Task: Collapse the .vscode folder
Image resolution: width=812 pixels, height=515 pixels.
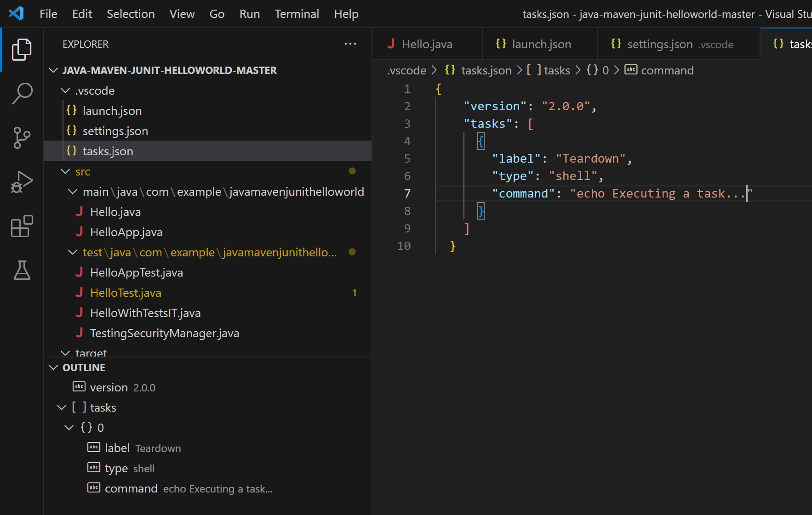Action: 65,90
